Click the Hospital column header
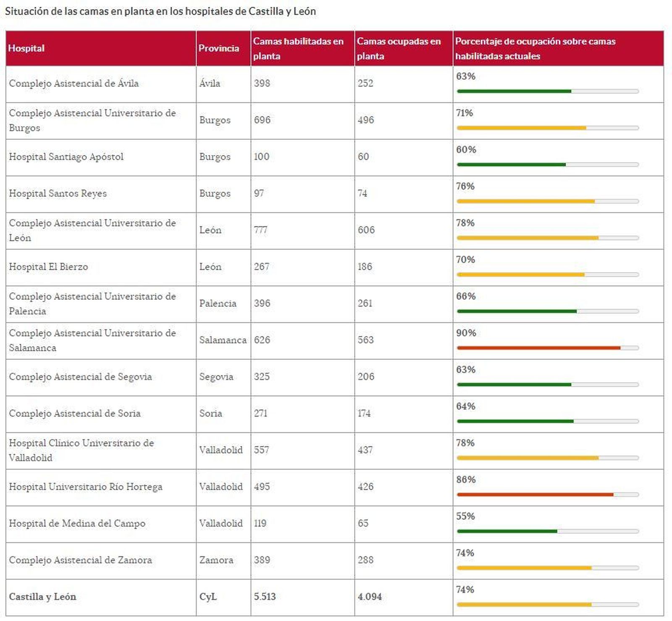This screenshot has height=621, width=672. pyautogui.click(x=26, y=48)
